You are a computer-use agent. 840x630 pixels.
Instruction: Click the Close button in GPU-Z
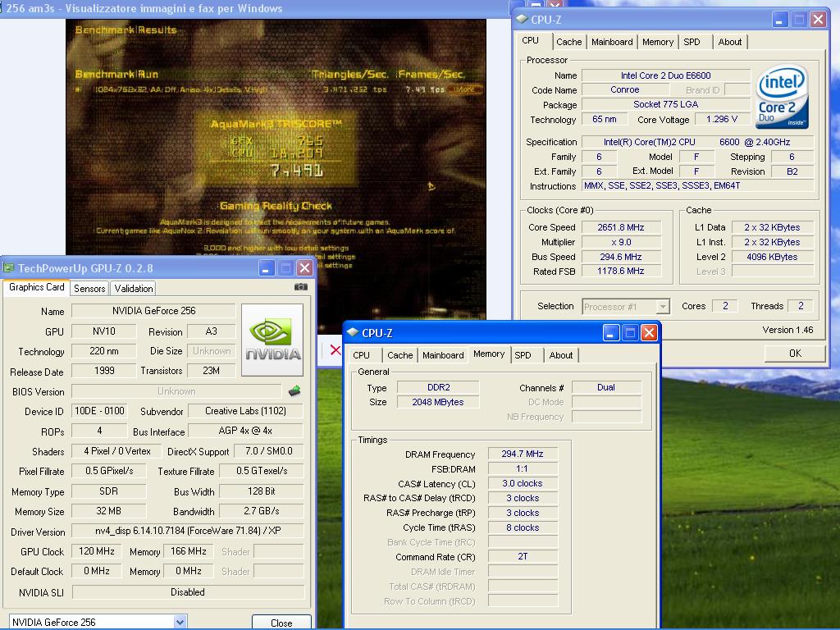(281, 623)
